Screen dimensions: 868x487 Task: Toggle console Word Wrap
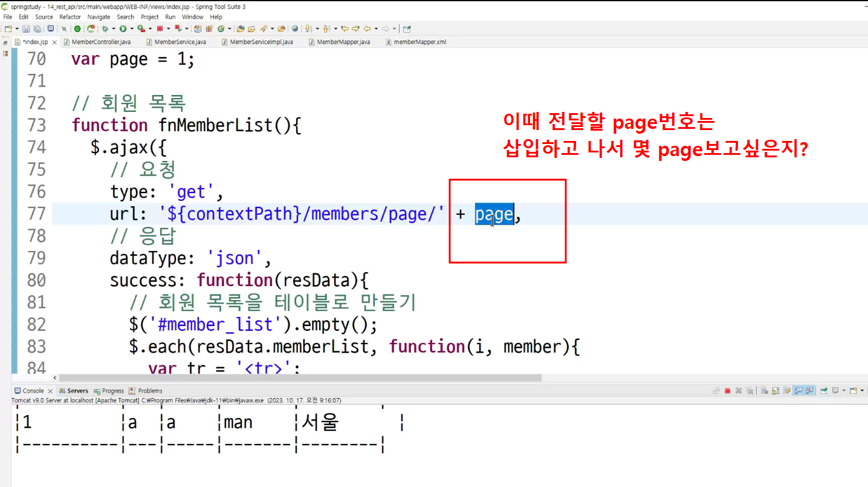(x=786, y=391)
